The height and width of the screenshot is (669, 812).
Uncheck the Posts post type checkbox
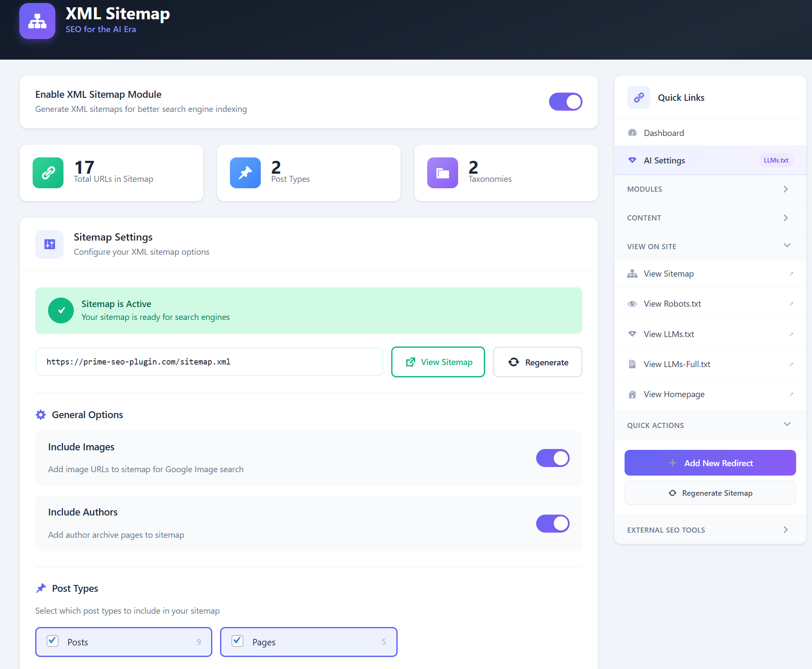coord(53,641)
